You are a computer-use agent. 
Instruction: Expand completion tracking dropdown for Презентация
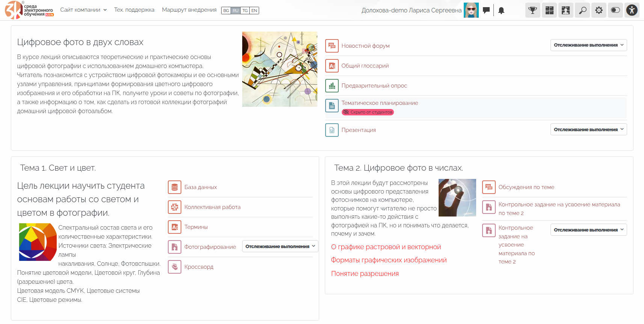(588, 130)
